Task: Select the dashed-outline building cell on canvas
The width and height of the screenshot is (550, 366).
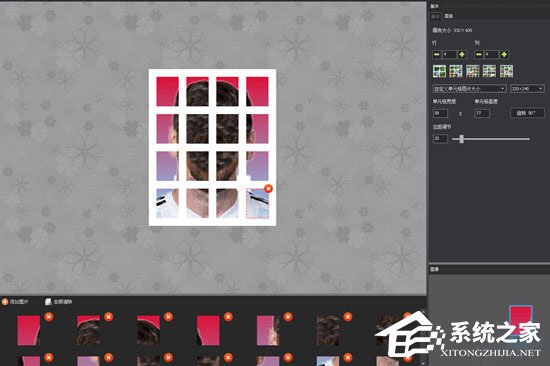Action: (257, 204)
